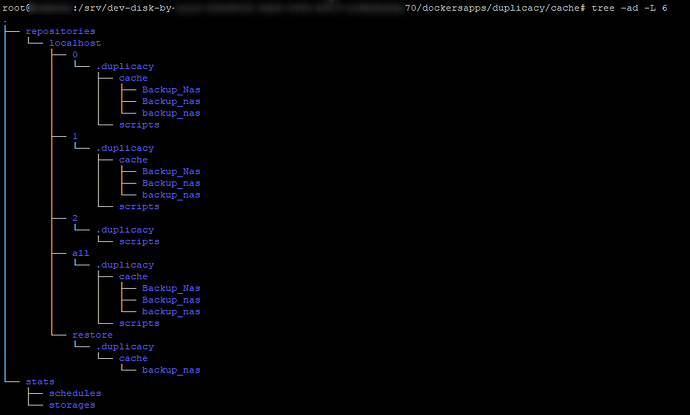Screen dimensions: 690x415
Task: Select the schedules folder under stats
Action: [x=75, y=393]
